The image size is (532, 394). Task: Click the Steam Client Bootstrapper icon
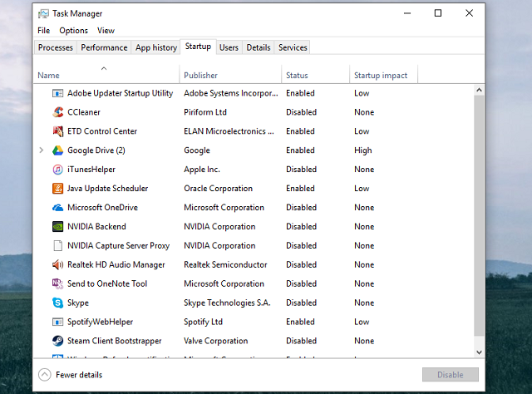[x=57, y=340]
